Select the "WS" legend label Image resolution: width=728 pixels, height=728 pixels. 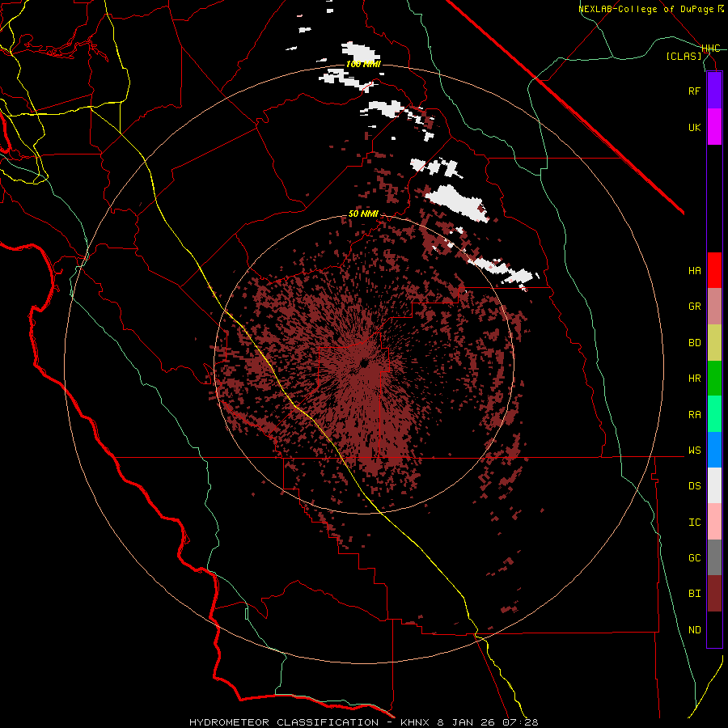pos(694,451)
